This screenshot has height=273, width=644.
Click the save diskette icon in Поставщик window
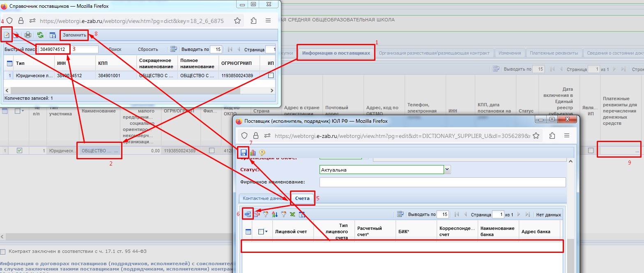pos(243,152)
